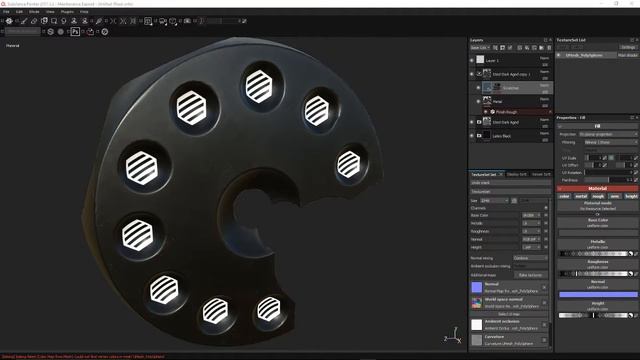Open the layer channel dropdown in Layers
The width and height of the screenshot is (640, 360).
(x=480, y=48)
